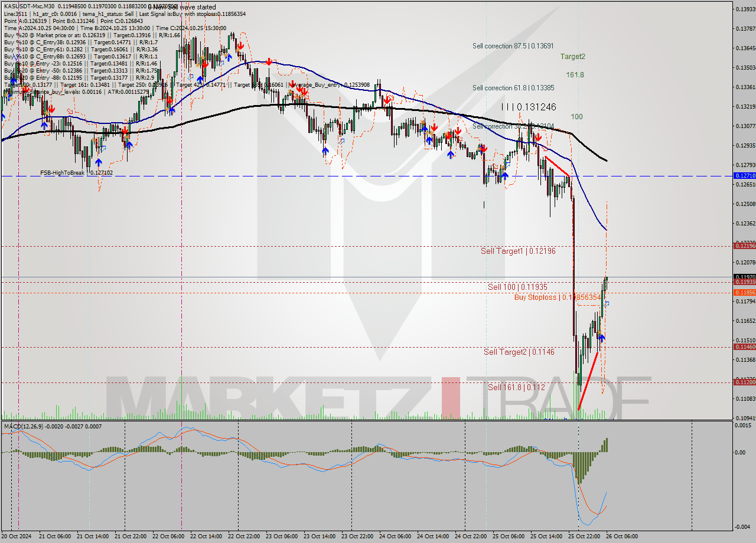This screenshot has width=756, height=543.
Task: Select the 'Buy %10 @ C_Entry61' line
Action: 80,49
